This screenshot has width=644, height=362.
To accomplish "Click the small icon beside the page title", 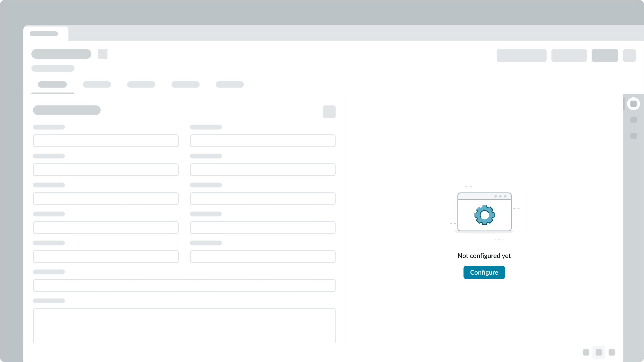I will coord(103,54).
